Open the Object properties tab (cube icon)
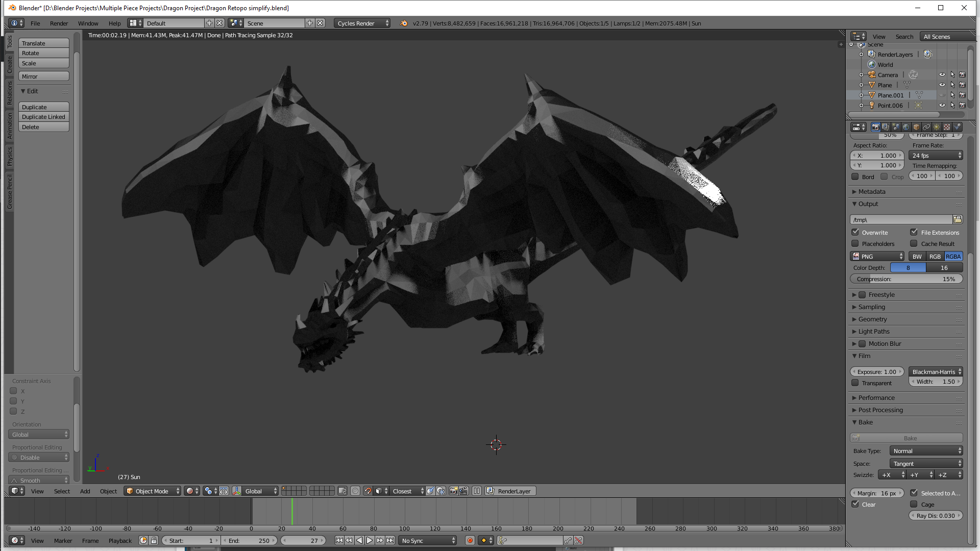This screenshot has width=980, height=551. [916, 127]
